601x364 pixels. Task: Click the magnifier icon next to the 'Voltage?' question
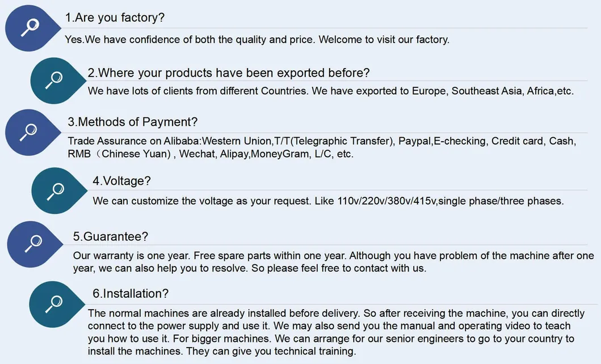[55, 191]
